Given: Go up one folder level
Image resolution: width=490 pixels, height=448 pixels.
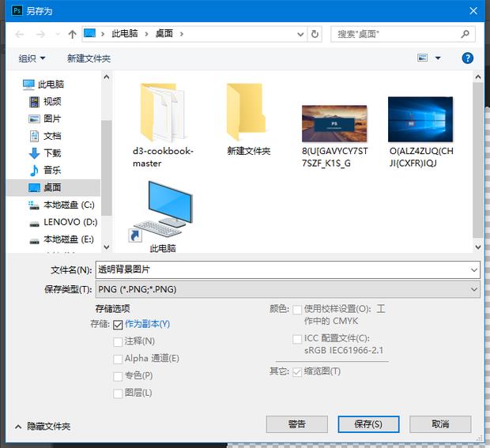Looking at the screenshot, I should pos(72,34).
